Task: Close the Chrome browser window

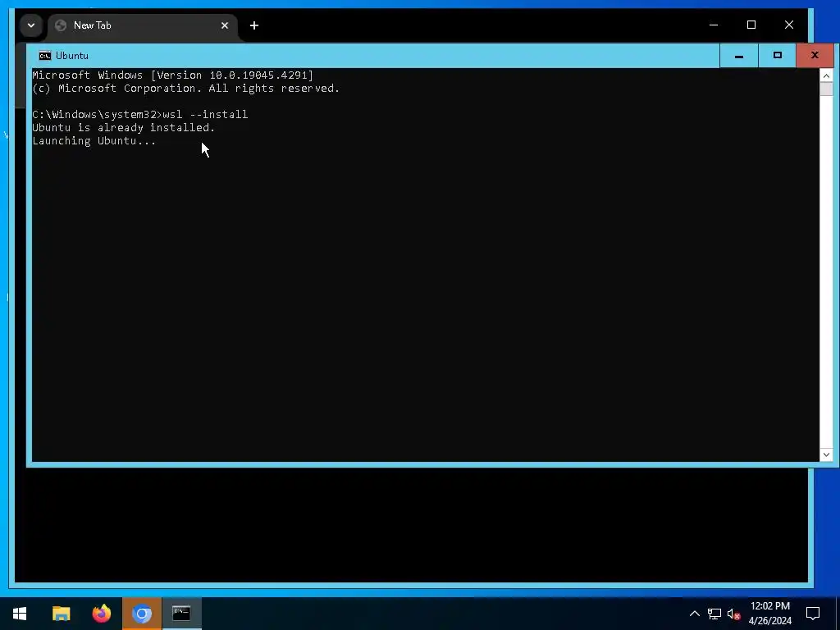Action: (788, 25)
